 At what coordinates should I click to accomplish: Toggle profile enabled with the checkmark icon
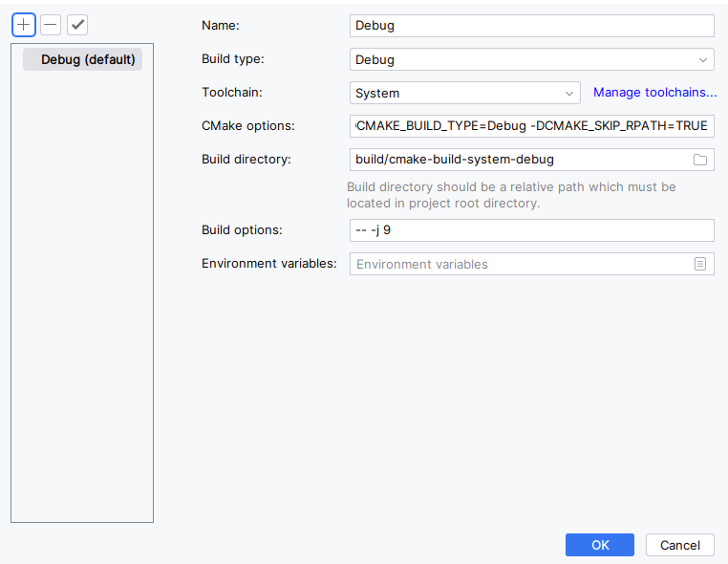(77, 25)
